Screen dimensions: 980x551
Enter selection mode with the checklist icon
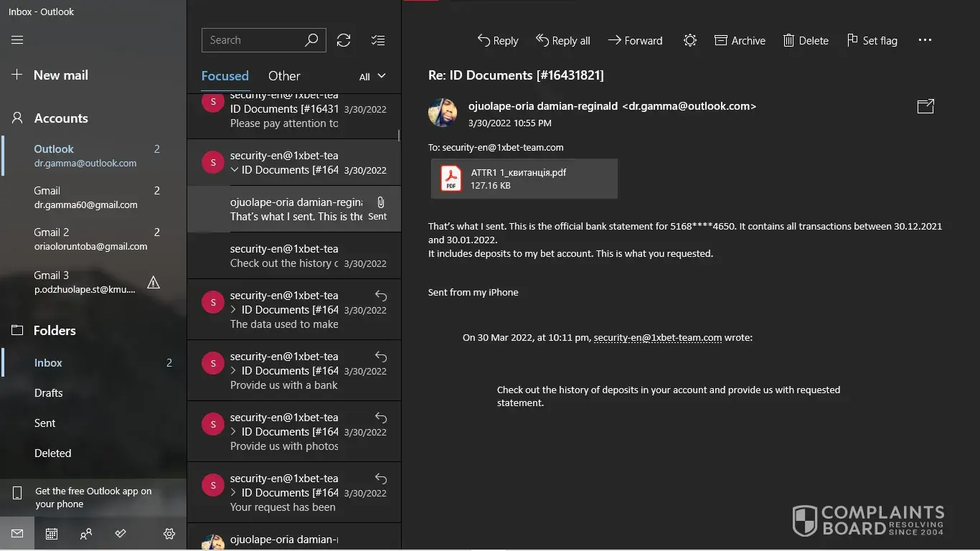pos(378,40)
